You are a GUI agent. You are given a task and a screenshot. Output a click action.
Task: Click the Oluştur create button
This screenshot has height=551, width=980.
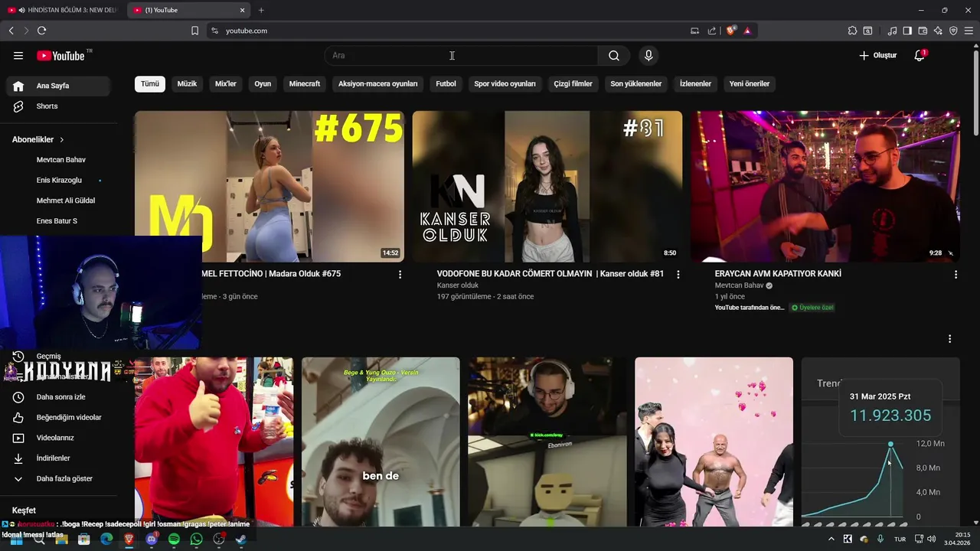point(877,55)
